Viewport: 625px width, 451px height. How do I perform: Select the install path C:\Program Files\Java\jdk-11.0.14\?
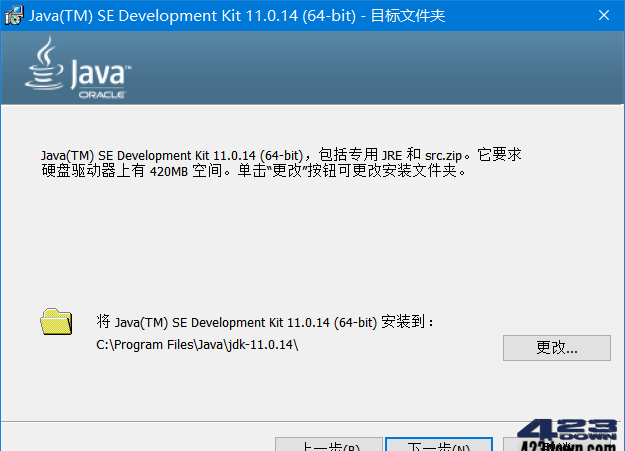coord(197,345)
